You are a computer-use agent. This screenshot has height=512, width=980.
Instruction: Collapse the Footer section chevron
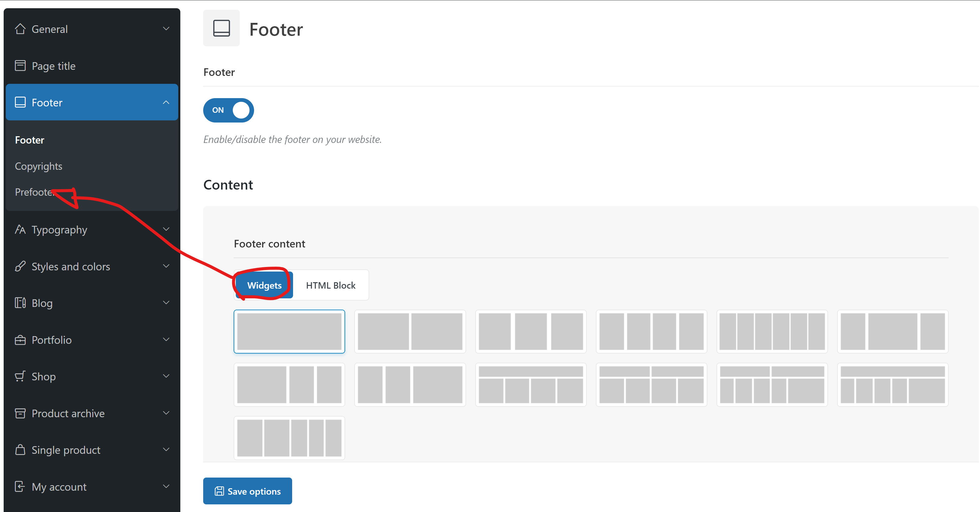point(166,102)
